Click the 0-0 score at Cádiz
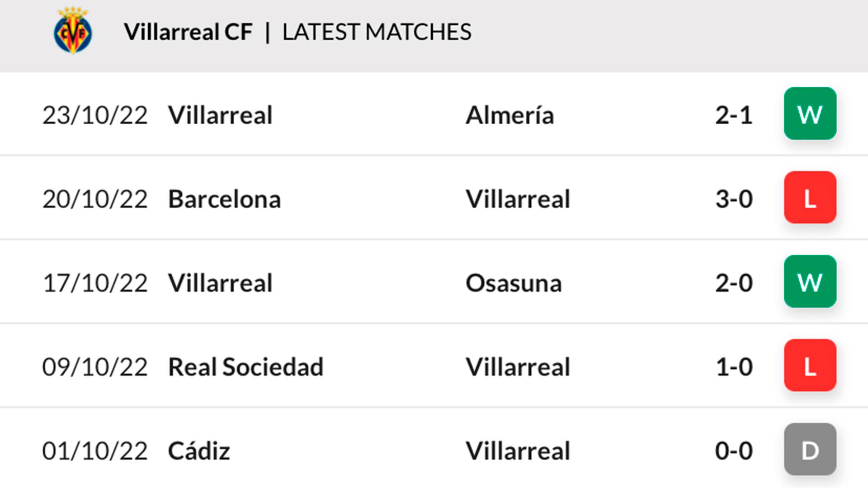The image size is (868, 488). click(734, 451)
